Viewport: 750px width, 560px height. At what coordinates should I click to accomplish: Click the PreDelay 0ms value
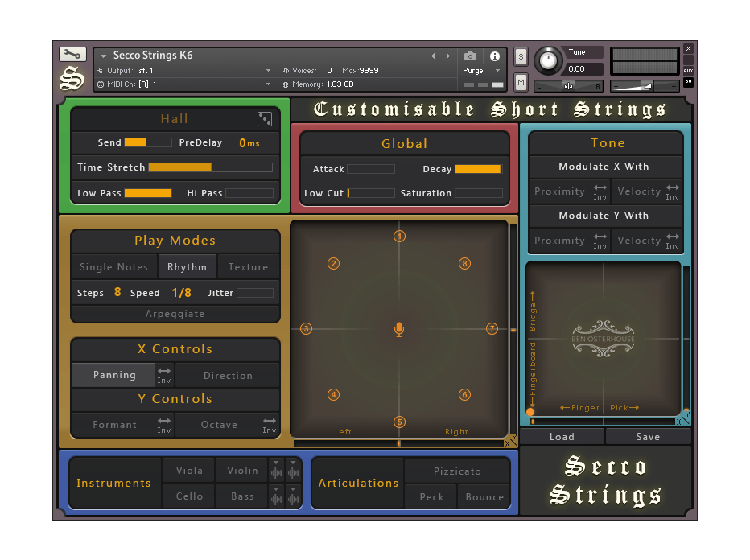click(x=249, y=143)
